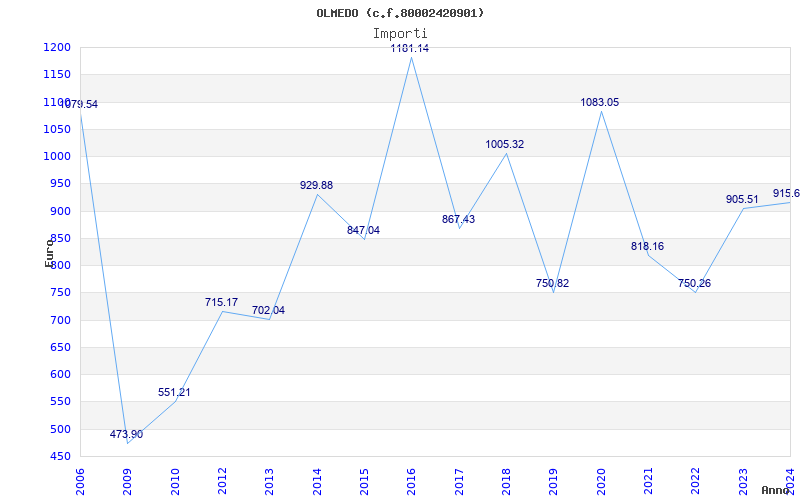800x500 pixels.
Task: Select the data label 847.04
Action: point(363,230)
